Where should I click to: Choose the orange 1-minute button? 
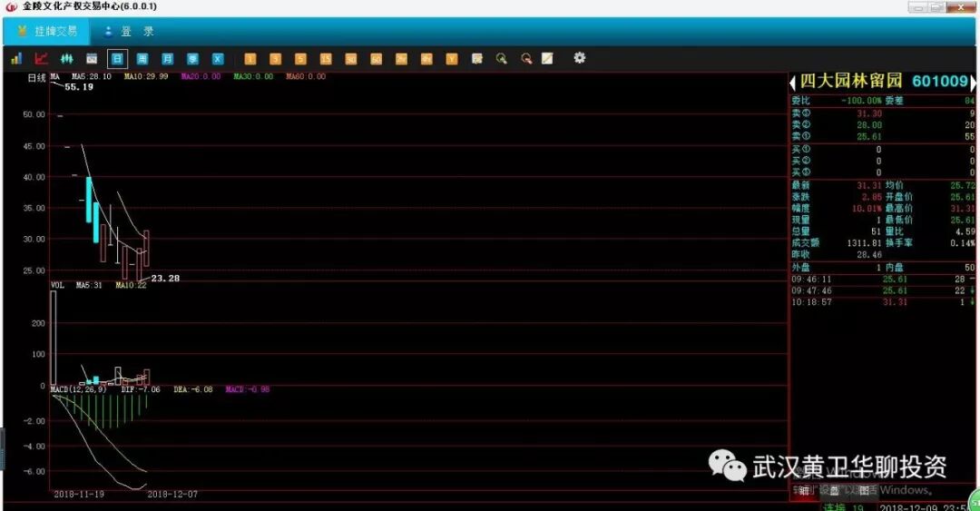coord(250,59)
